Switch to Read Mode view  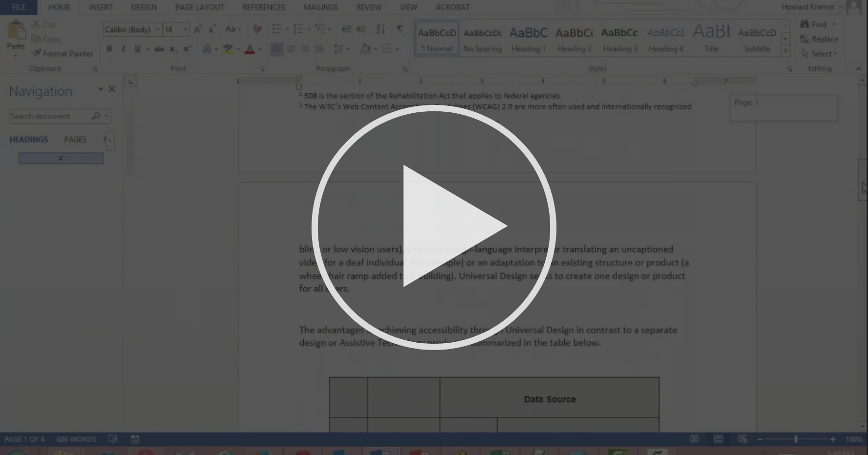pos(694,439)
